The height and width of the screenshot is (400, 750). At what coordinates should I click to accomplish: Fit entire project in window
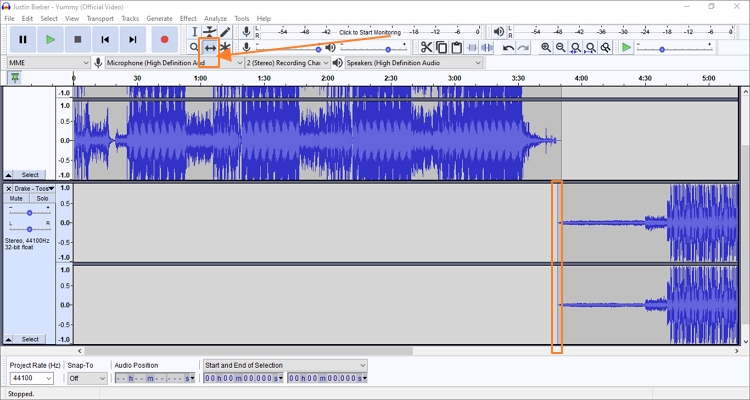click(x=591, y=47)
